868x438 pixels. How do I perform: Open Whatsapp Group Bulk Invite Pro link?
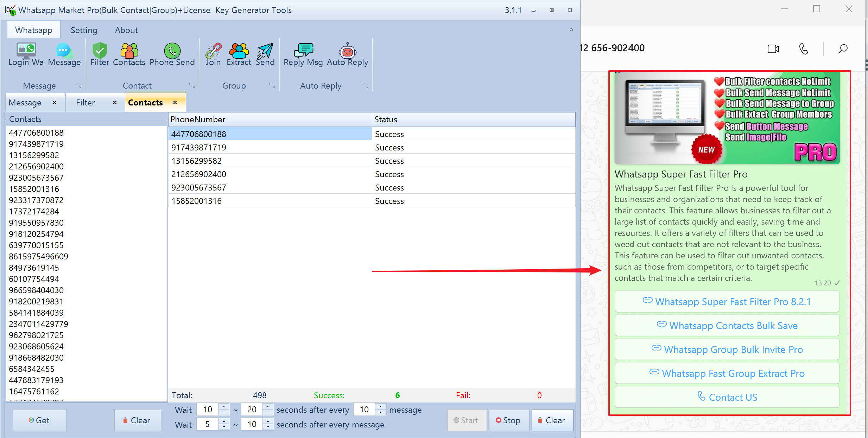[727, 349]
